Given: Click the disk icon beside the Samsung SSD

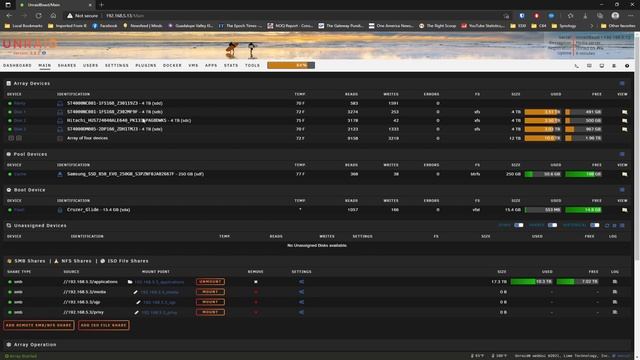Looking at the screenshot, I should 60,174.
